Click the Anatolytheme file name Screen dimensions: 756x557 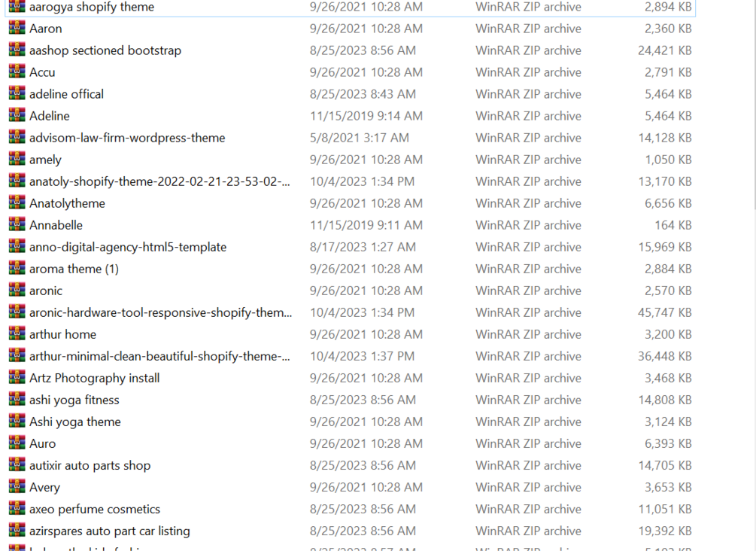(x=67, y=203)
